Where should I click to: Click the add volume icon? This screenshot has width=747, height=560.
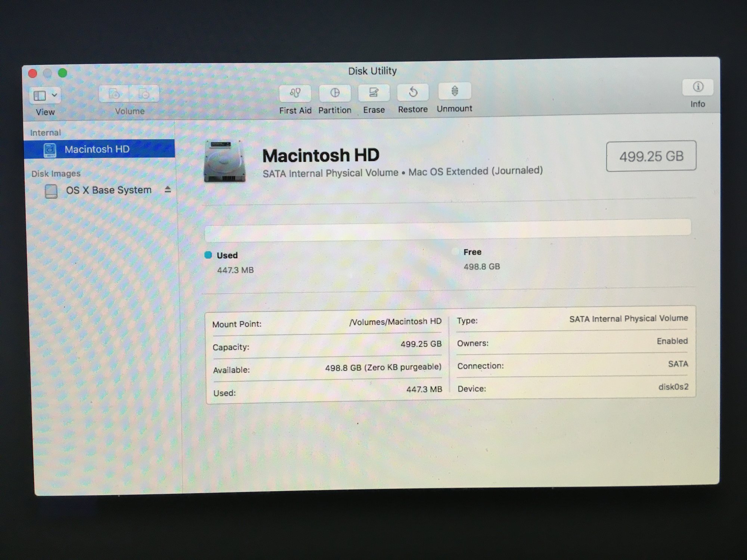(114, 94)
